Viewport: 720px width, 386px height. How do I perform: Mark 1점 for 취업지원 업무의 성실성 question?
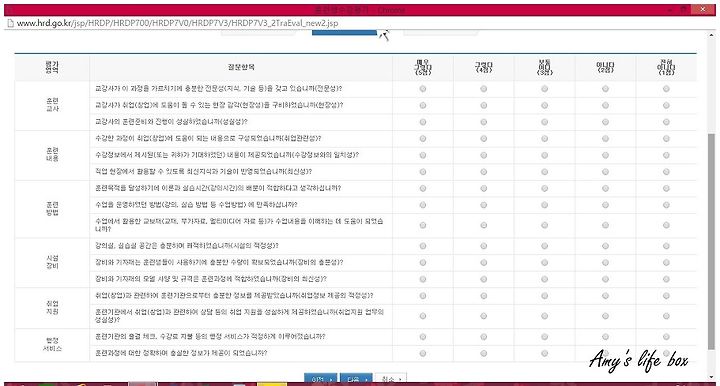[x=666, y=316]
